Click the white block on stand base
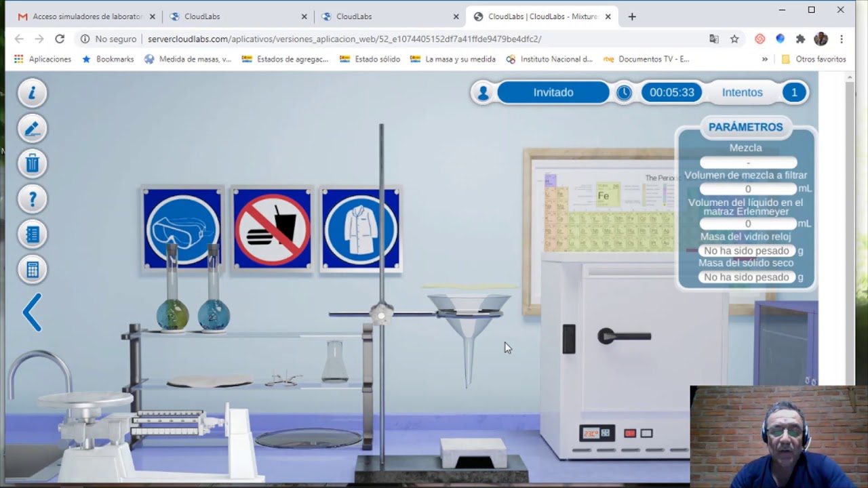This screenshot has height=488, width=868. 473,452
